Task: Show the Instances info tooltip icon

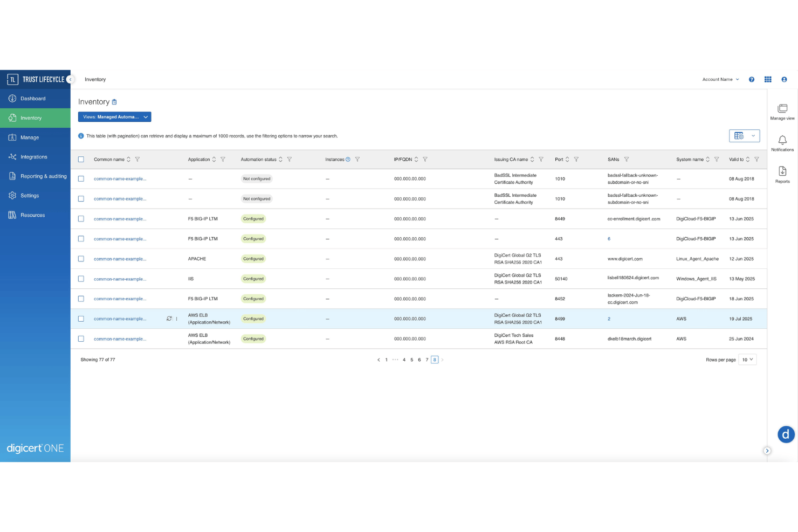Action: click(348, 160)
